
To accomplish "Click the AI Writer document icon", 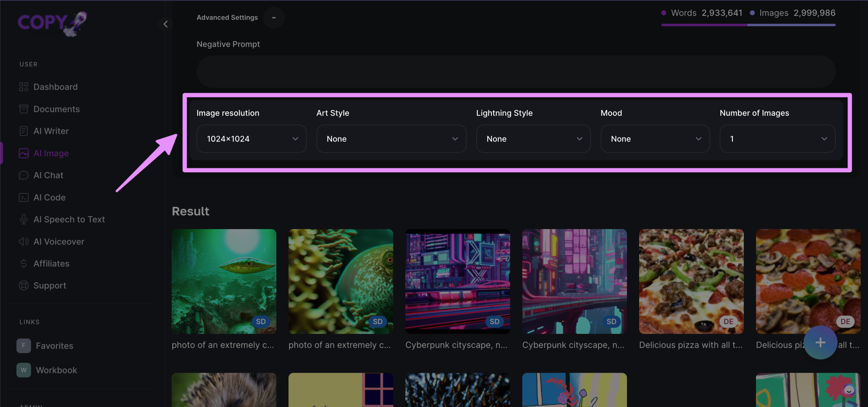I will point(23,131).
